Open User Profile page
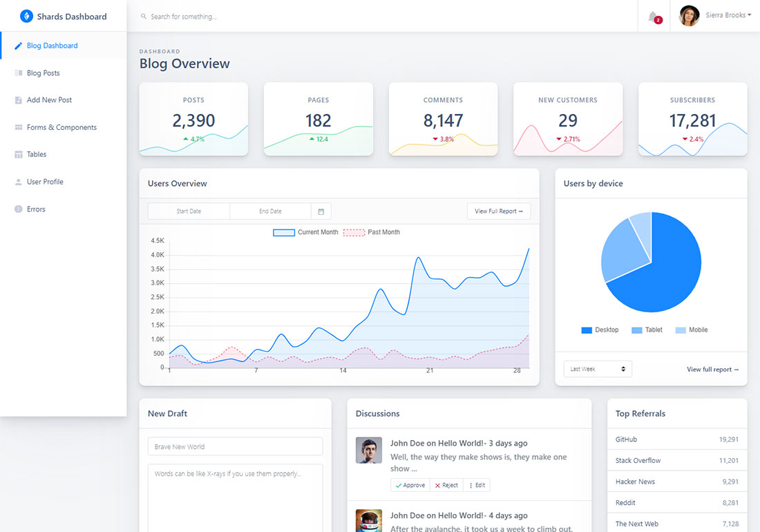 point(64,182)
